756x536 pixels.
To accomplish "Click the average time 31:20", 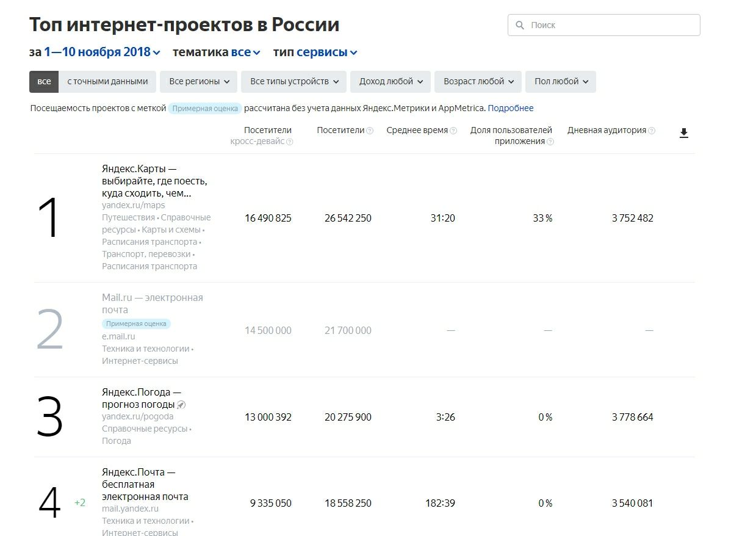I will coord(443,218).
